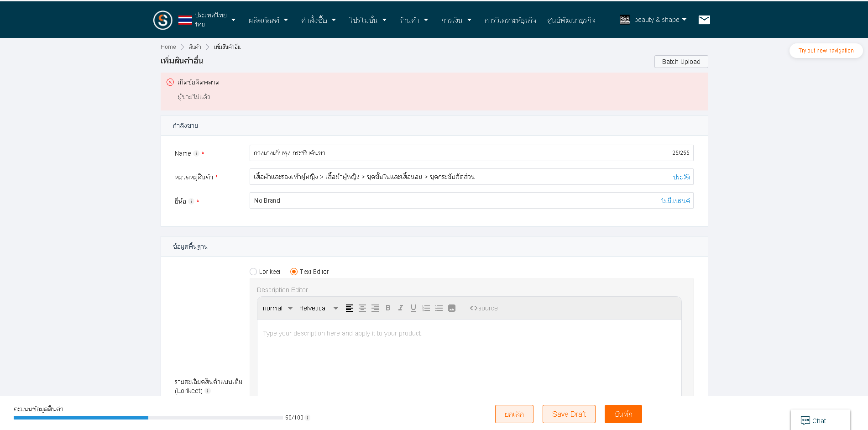Open the ผลิตภัณฑ์ menu
The width and height of the screenshot is (868, 430).
click(268, 20)
